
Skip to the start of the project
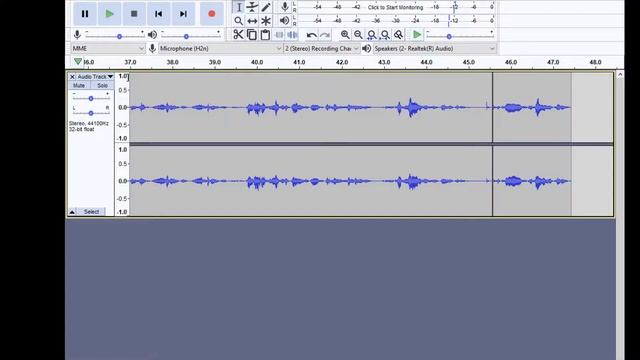pyautogui.click(x=158, y=14)
